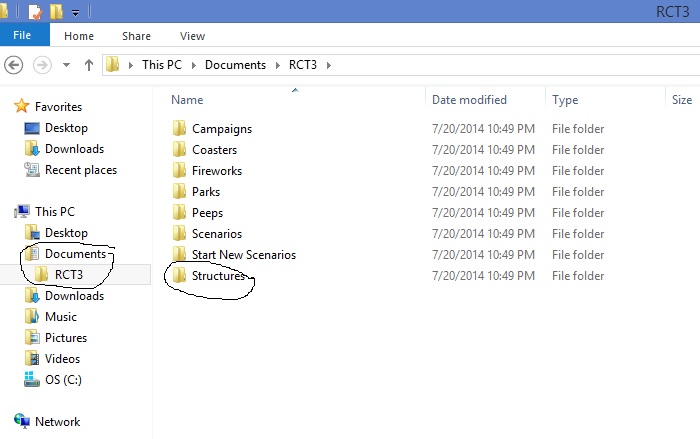Select the Fireworks folder in file list

(216, 171)
